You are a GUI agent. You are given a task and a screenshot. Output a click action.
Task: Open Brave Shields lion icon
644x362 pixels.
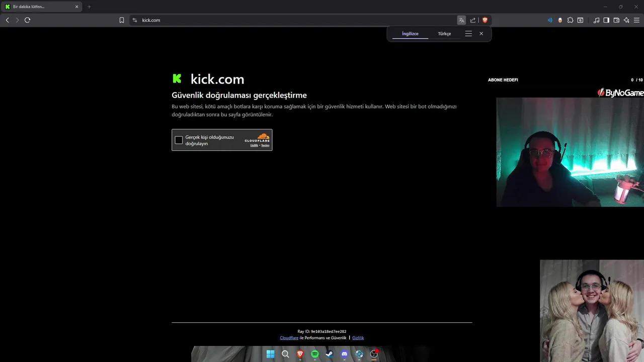pyautogui.click(x=485, y=20)
